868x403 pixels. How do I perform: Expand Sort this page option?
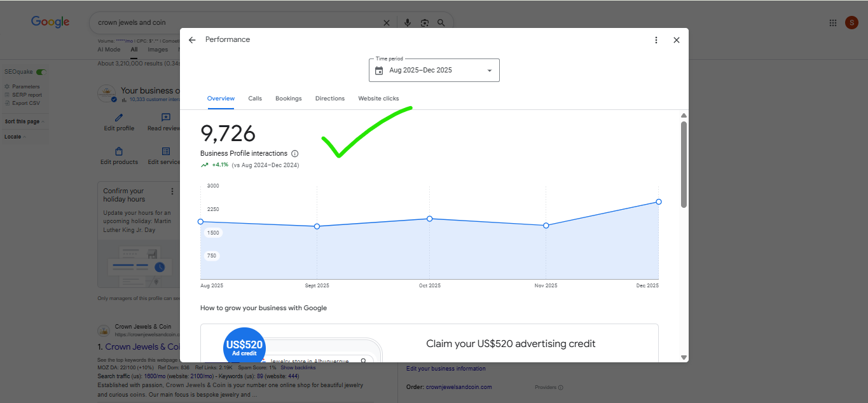pos(24,121)
